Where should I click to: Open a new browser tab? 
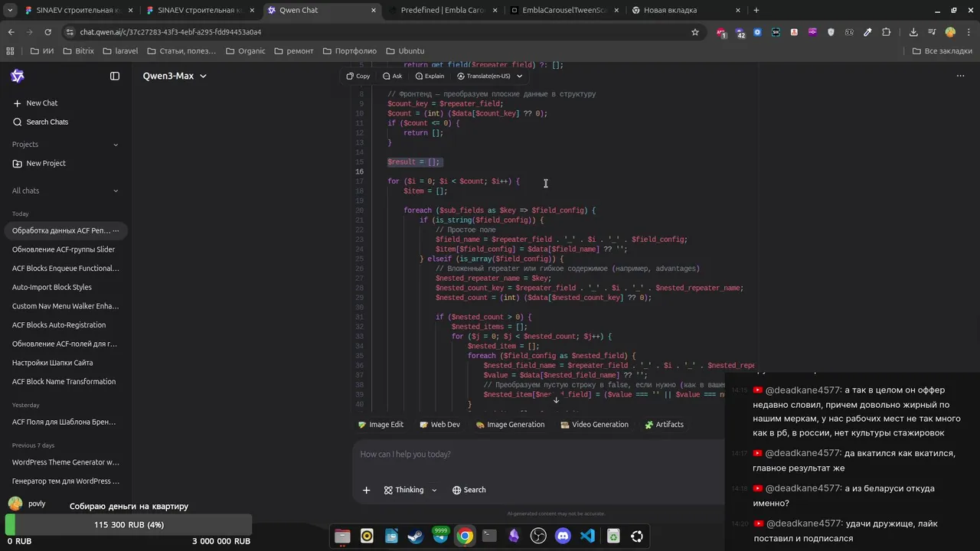(756, 11)
